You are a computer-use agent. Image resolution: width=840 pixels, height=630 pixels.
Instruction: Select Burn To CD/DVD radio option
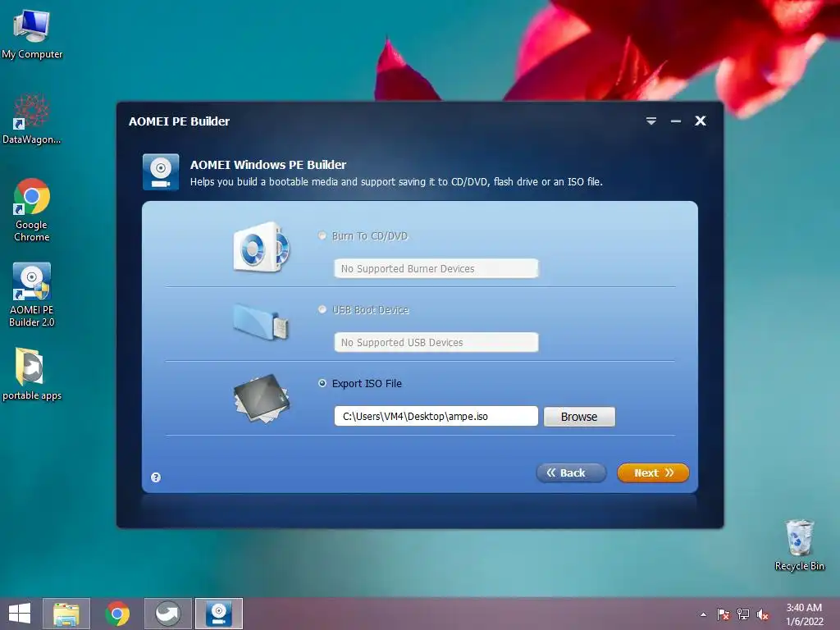pyautogui.click(x=322, y=235)
